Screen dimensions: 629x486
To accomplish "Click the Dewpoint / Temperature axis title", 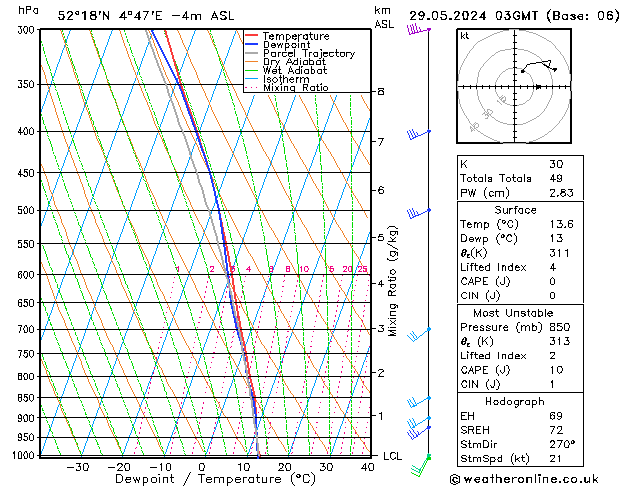I will tap(215, 479).
